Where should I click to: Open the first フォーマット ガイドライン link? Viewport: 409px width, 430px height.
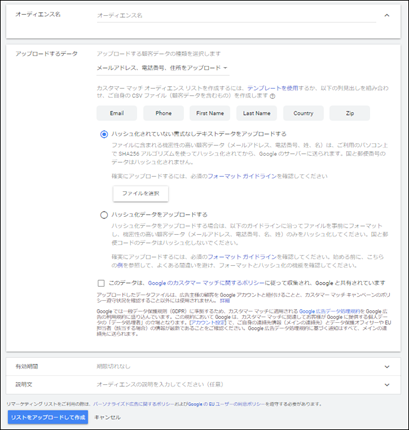pos(242,176)
